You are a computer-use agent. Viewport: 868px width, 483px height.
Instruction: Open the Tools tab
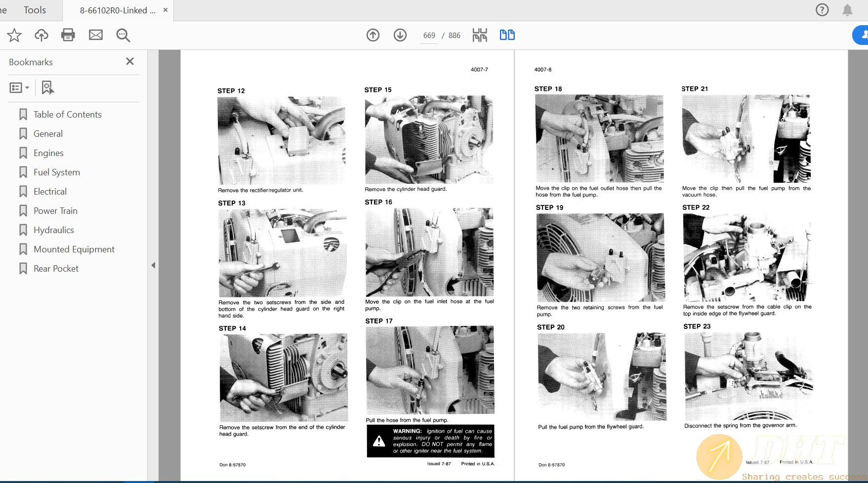pyautogui.click(x=35, y=10)
